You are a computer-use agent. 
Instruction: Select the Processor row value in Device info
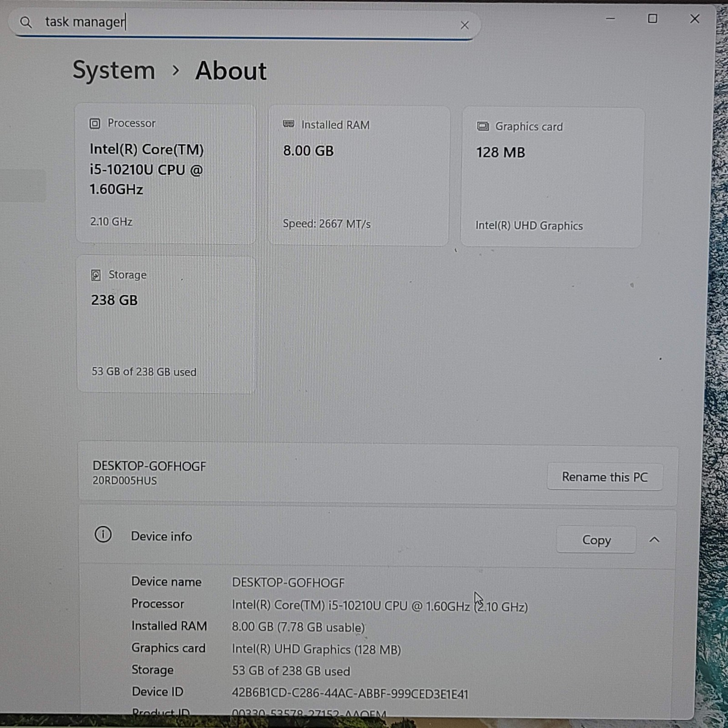tap(380, 606)
